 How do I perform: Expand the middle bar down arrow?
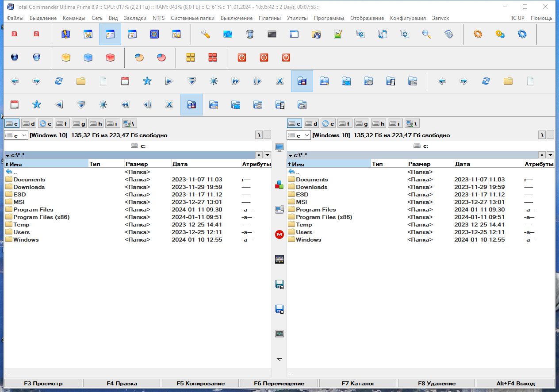tap(279, 359)
